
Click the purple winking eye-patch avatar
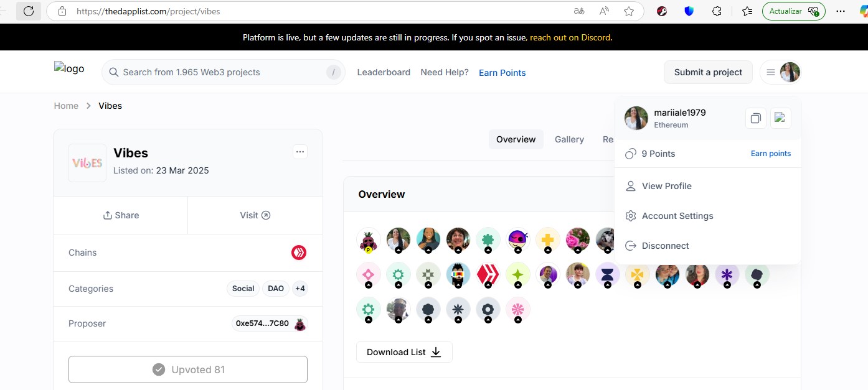tap(518, 239)
